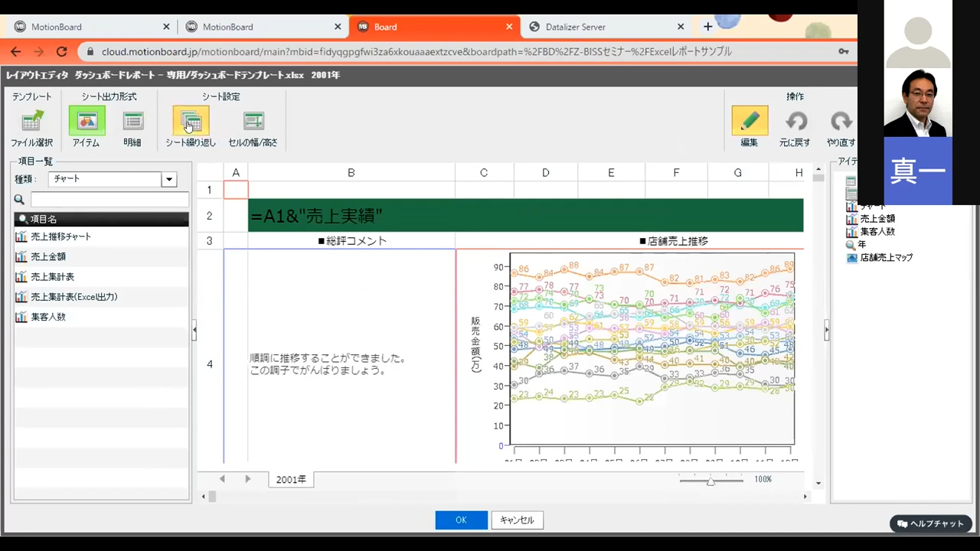
Task: Click the site lock icon
Action: 90,51
